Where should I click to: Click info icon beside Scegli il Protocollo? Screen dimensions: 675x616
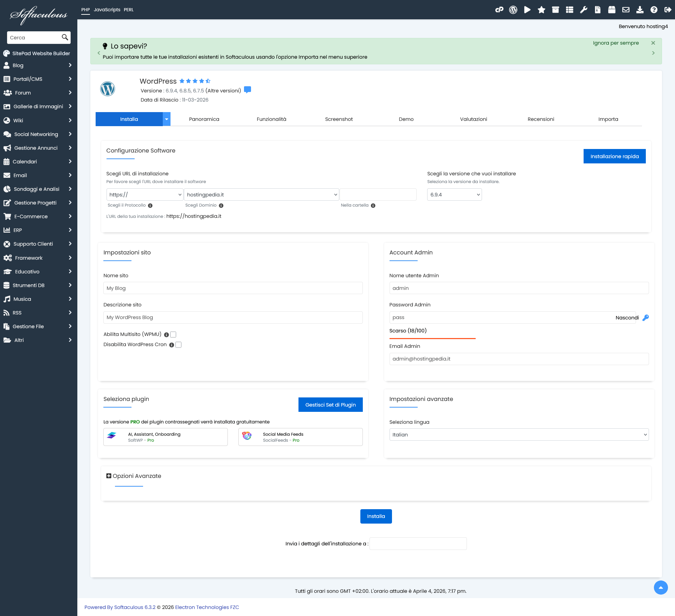(x=150, y=206)
